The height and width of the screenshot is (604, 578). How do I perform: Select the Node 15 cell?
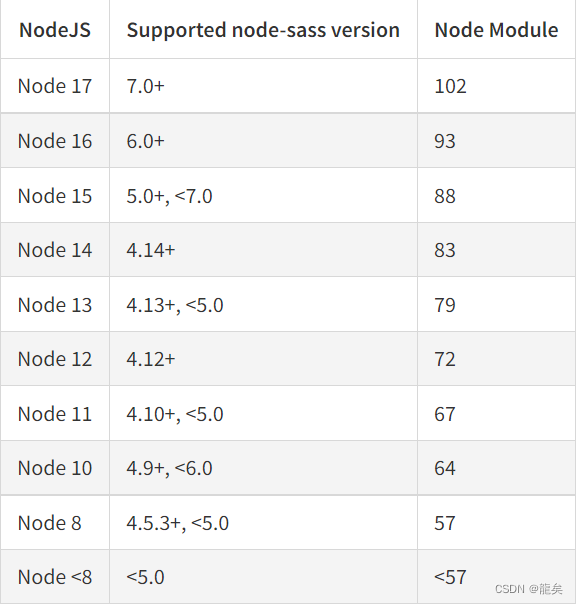tap(55, 196)
